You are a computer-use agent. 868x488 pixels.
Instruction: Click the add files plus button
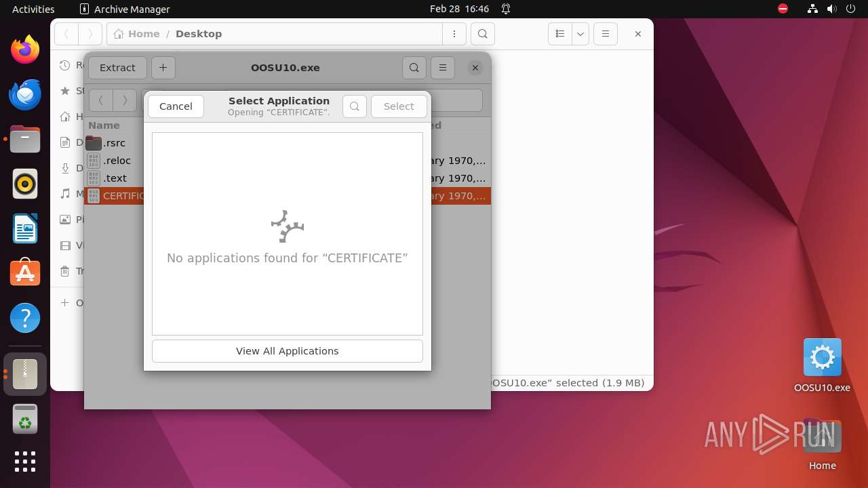(x=163, y=68)
